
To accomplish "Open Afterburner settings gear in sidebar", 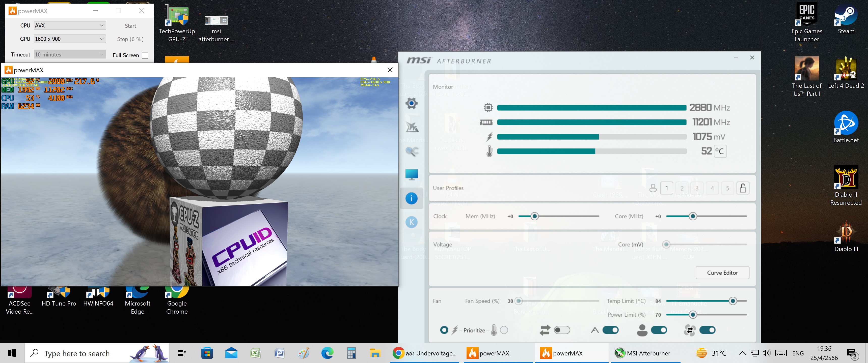I will coord(412,103).
